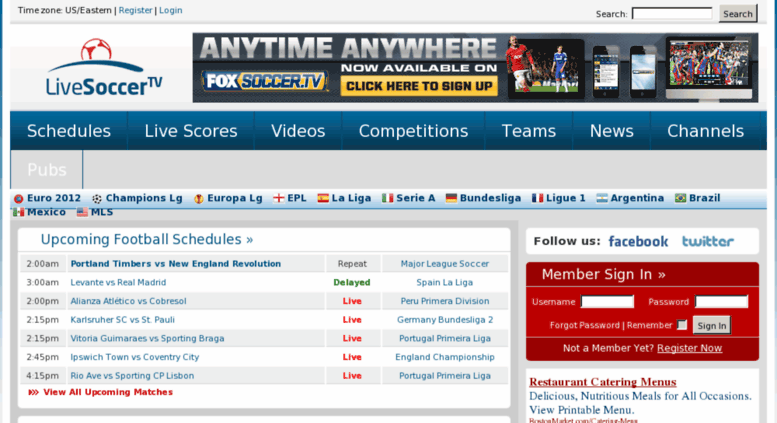This screenshot has height=423, width=777.
Task: Open Upcoming Football Schedules heading link
Action: click(147, 239)
